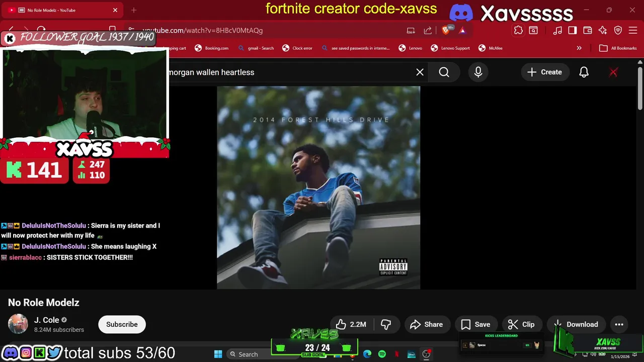
Task: Open Microsoft Edge from the taskbar
Action: pyautogui.click(x=367, y=354)
